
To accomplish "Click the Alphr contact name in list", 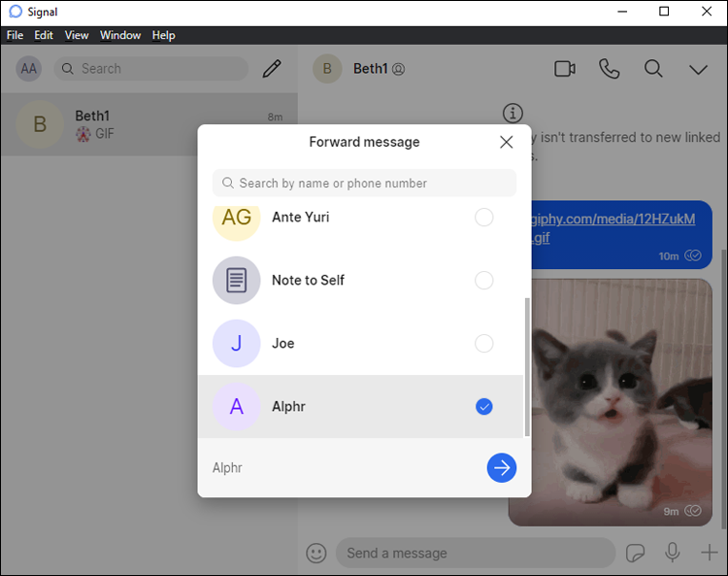I will coord(289,407).
